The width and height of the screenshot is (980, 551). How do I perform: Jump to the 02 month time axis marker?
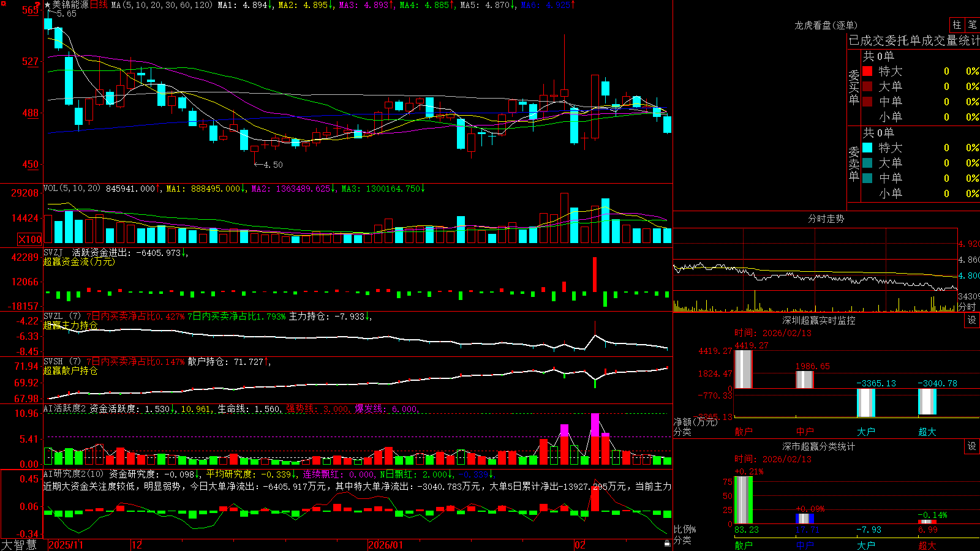580,545
